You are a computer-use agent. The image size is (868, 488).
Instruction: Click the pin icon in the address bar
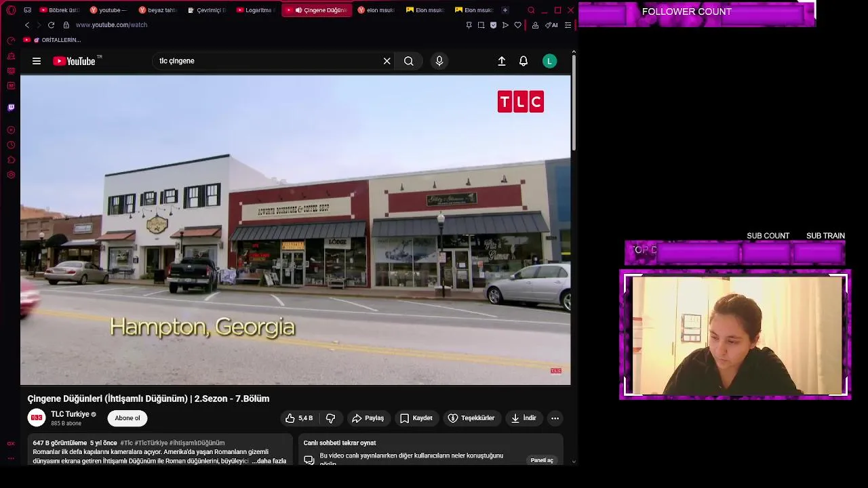click(469, 25)
